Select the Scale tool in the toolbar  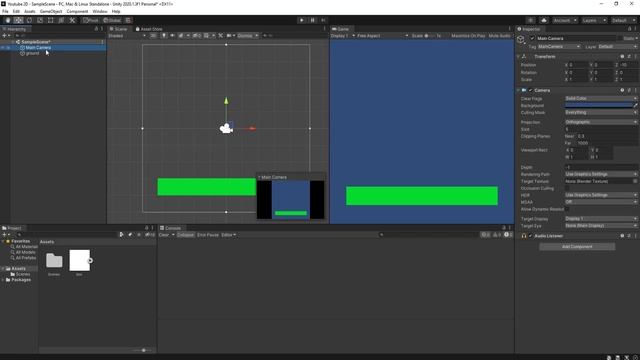pos(40,20)
